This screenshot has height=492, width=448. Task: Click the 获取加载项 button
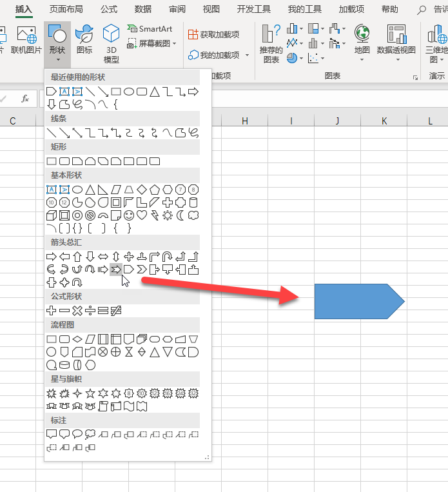click(x=213, y=34)
